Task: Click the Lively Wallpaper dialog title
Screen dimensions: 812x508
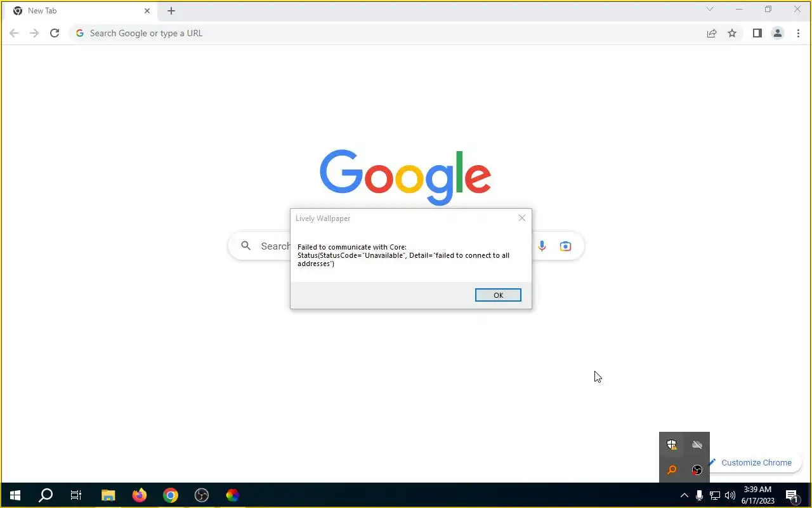Action: 323,218
